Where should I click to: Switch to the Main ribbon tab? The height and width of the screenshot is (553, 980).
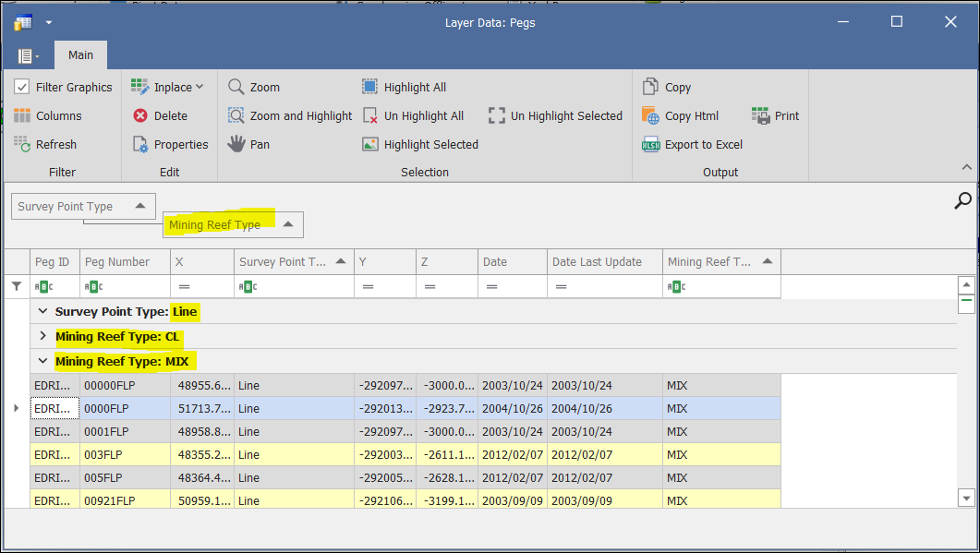80,54
